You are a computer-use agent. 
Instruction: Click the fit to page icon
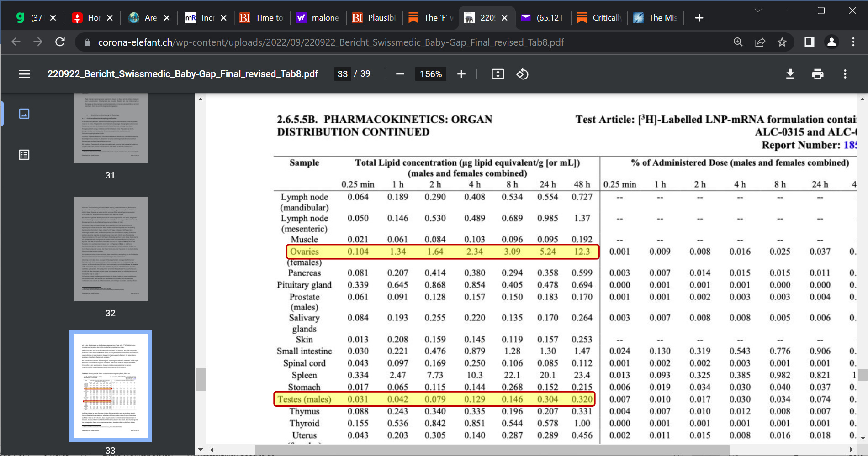(498, 74)
